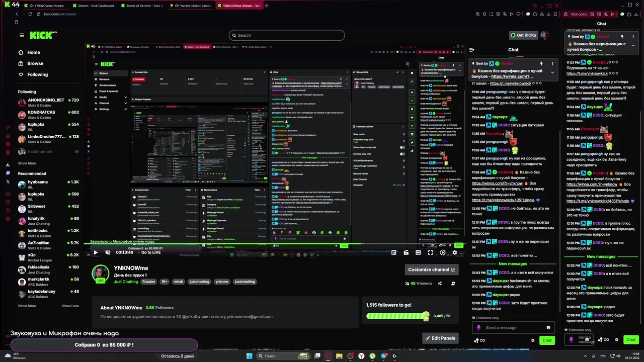Viewport: 644px width, 362px height.
Task: Collapse list with Show Less in sidebar
Action: [x=70, y=306]
